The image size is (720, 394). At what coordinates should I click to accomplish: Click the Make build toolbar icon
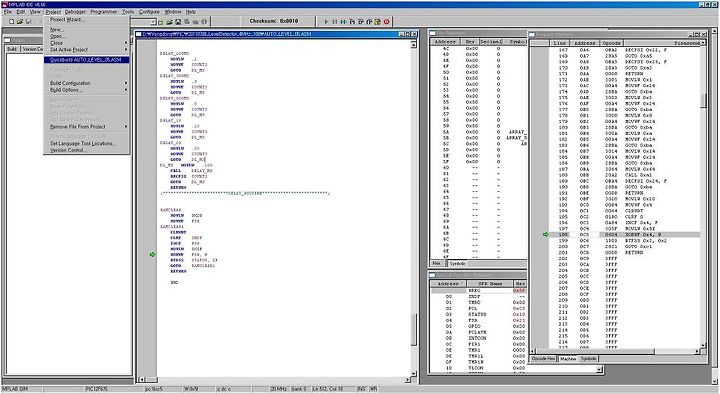click(x=196, y=22)
